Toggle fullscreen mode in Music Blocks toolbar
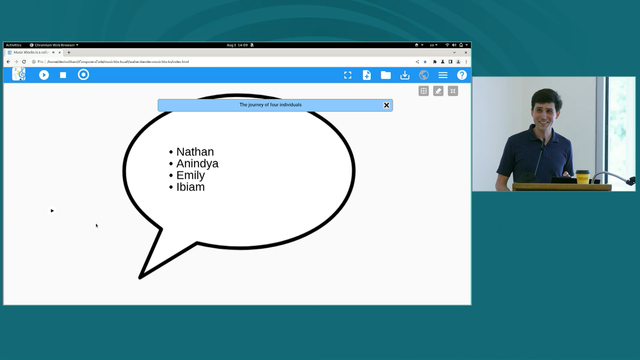 coord(347,75)
